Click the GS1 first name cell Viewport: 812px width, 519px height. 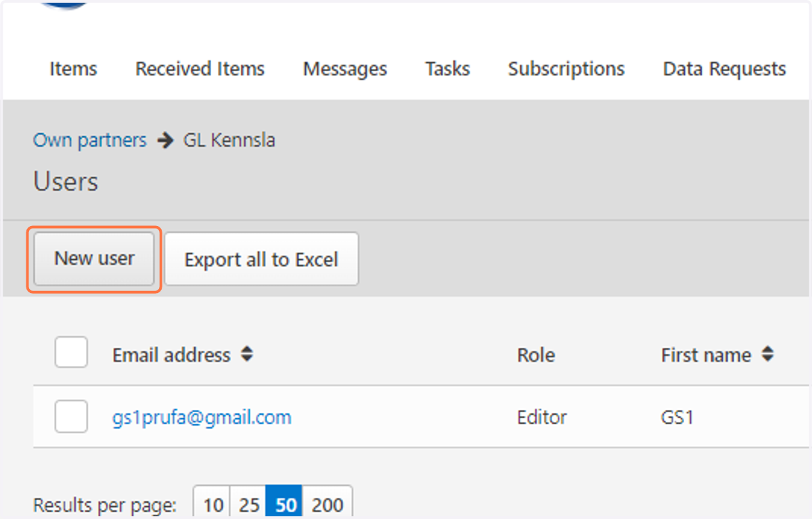pos(677,418)
